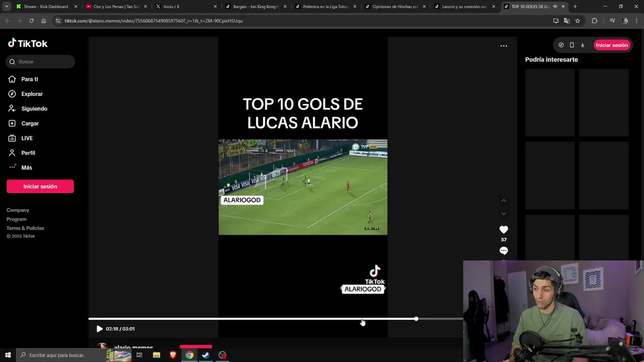Click the video progress bar handle

click(416, 319)
